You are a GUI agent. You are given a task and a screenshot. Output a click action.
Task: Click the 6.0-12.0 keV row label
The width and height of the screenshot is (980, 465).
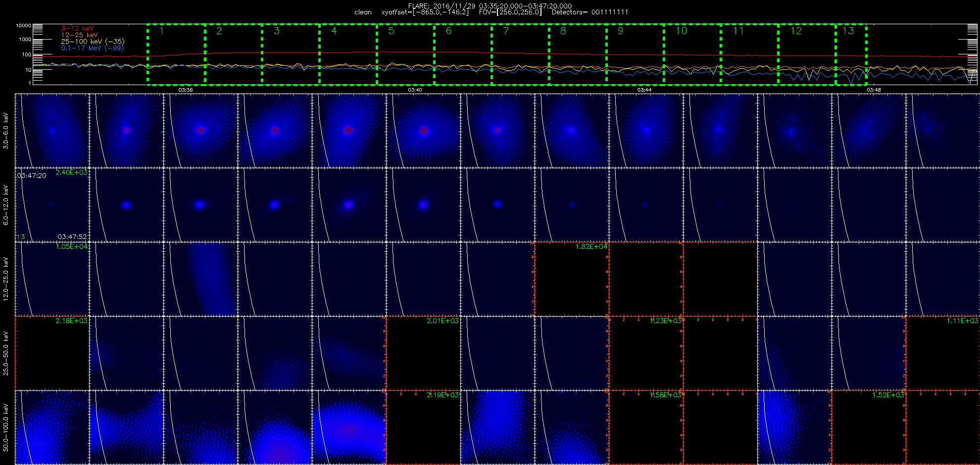click(x=6, y=205)
